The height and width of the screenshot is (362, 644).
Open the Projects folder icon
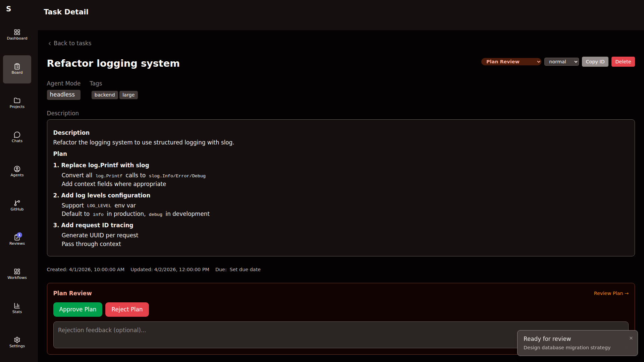click(x=17, y=103)
